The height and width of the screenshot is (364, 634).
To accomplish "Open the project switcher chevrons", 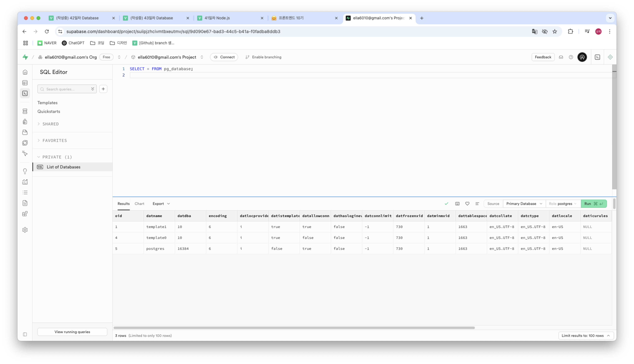I will point(202,57).
